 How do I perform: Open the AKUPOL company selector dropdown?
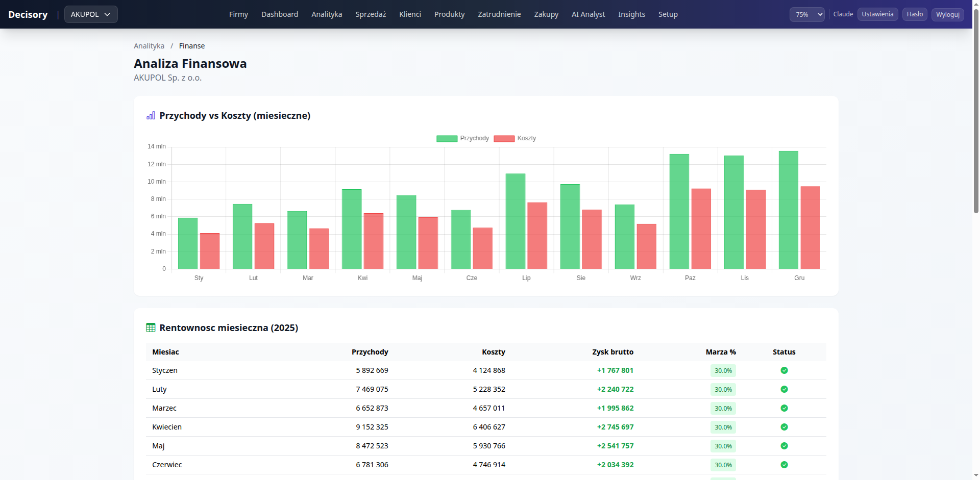pos(91,14)
